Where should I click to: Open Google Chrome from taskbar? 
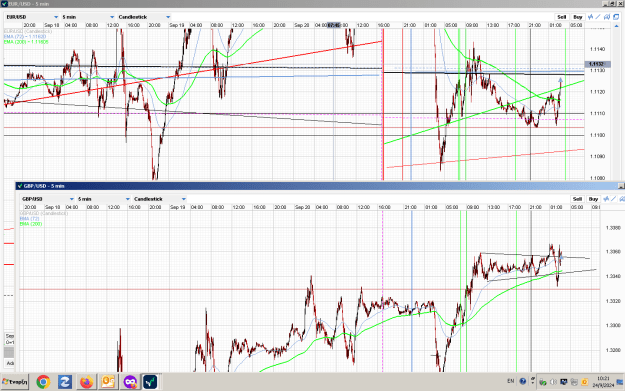tap(43, 382)
